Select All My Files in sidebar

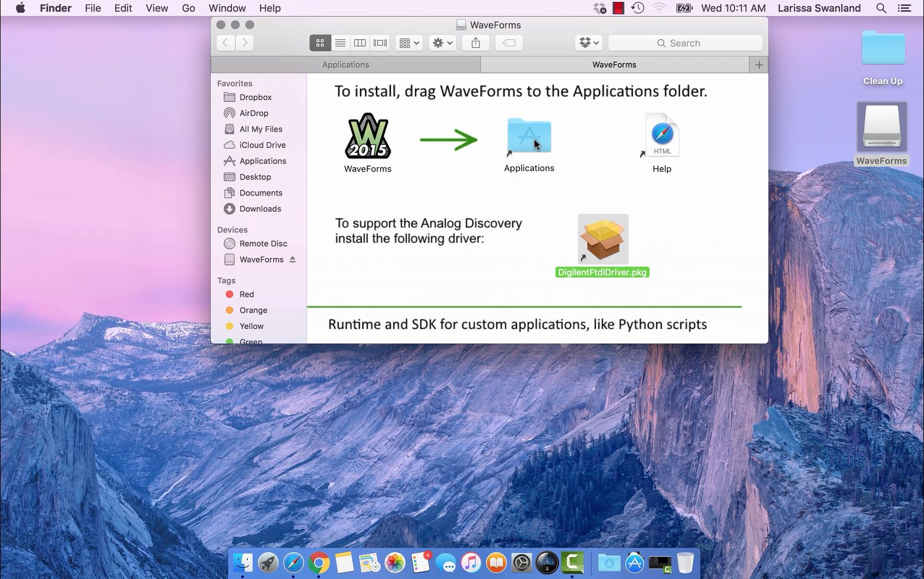pyautogui.click(x=261, y=129)
